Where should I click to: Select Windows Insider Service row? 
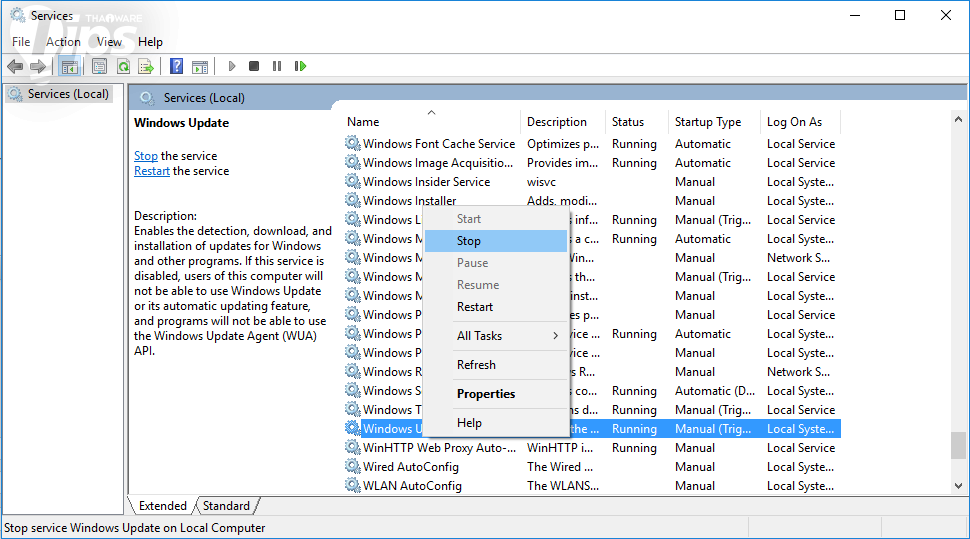[x=593, y=182]
